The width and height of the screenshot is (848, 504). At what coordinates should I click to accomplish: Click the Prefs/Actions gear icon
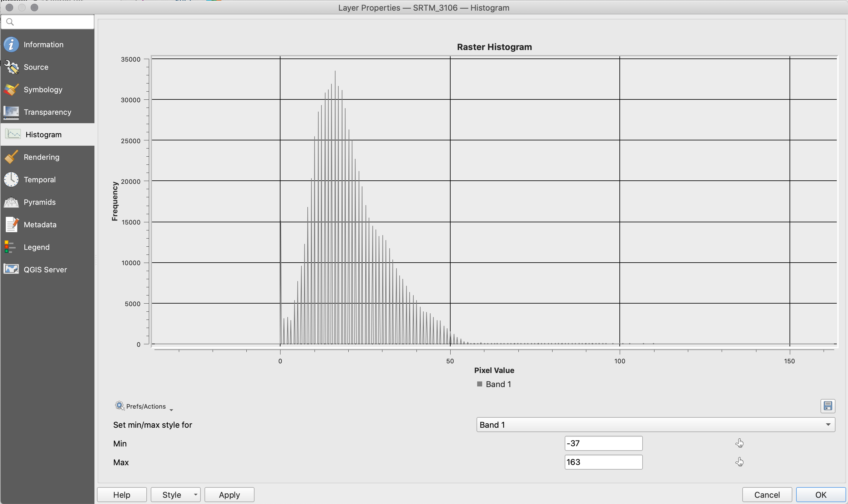(x=119, y=406)
